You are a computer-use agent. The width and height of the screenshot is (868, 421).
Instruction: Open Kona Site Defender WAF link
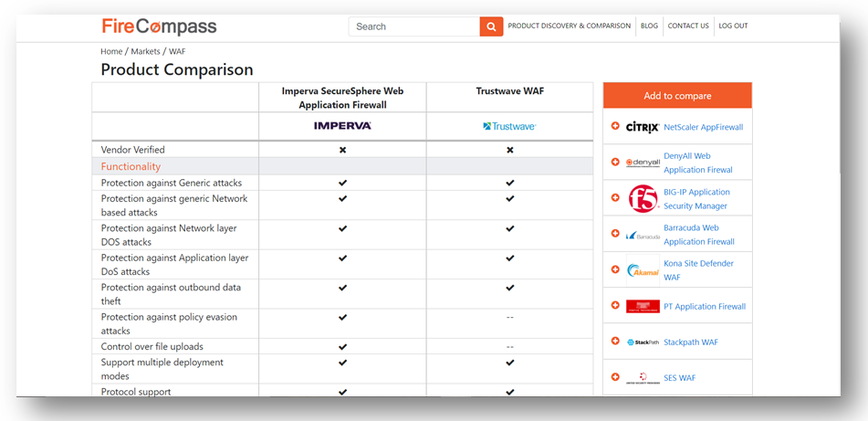click(698, 270)
